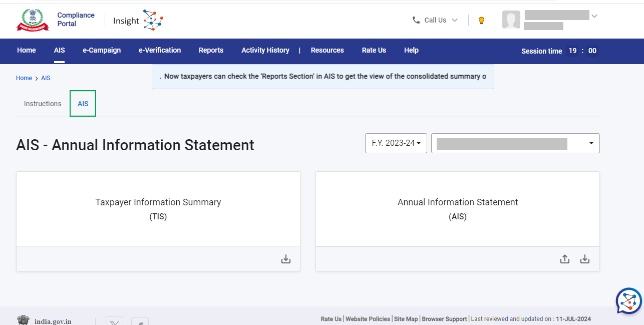This screenshot has width=644, height=325.
Task: Open Site Map footer link
Action: point(406,319)
